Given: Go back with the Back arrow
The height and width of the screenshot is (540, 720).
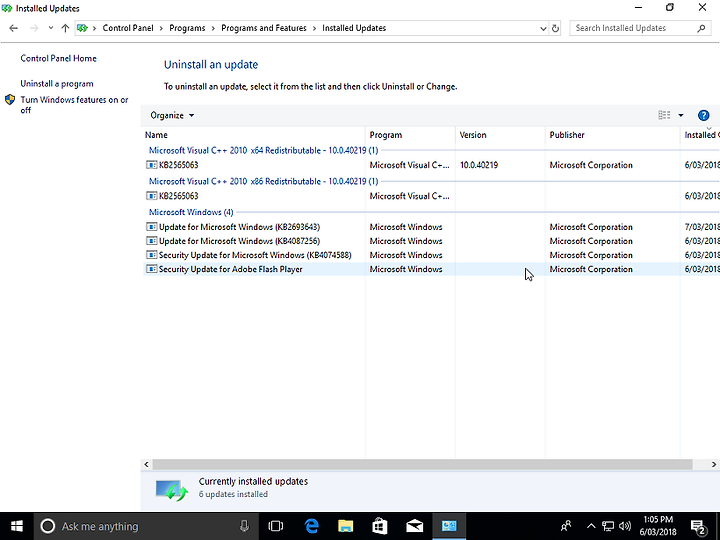Looking at the screenshot, I should click(13, 28).
